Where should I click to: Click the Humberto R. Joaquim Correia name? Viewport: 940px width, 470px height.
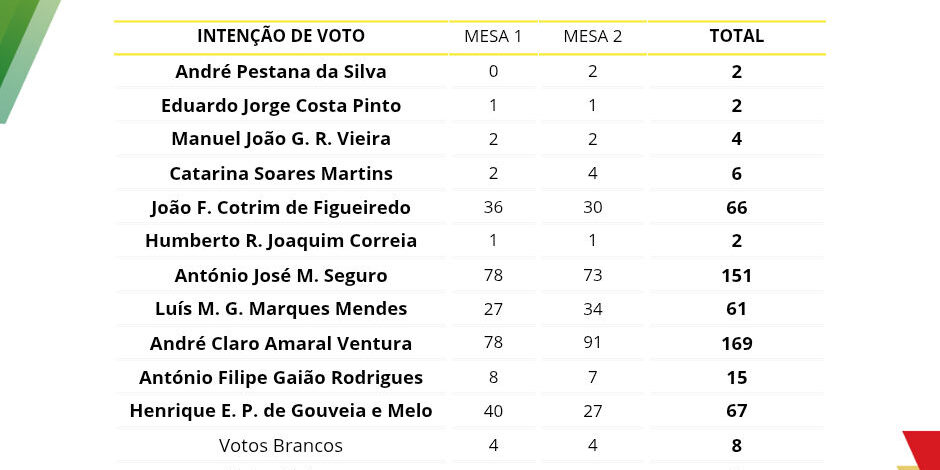(281, 241)
